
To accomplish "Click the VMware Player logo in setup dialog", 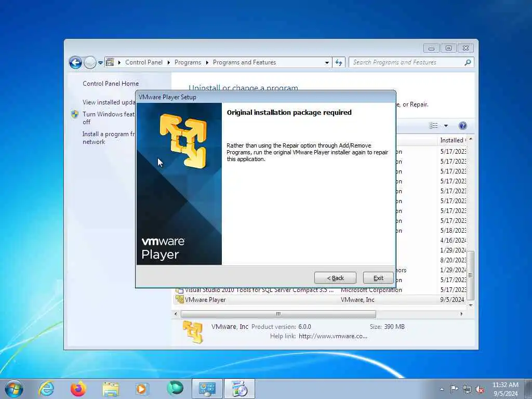I will (x=183, y=141).
